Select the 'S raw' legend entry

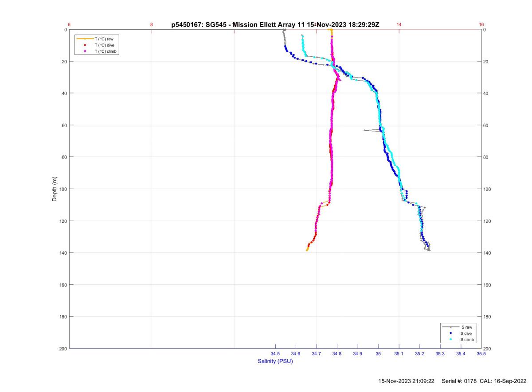[x=466, y=327]
